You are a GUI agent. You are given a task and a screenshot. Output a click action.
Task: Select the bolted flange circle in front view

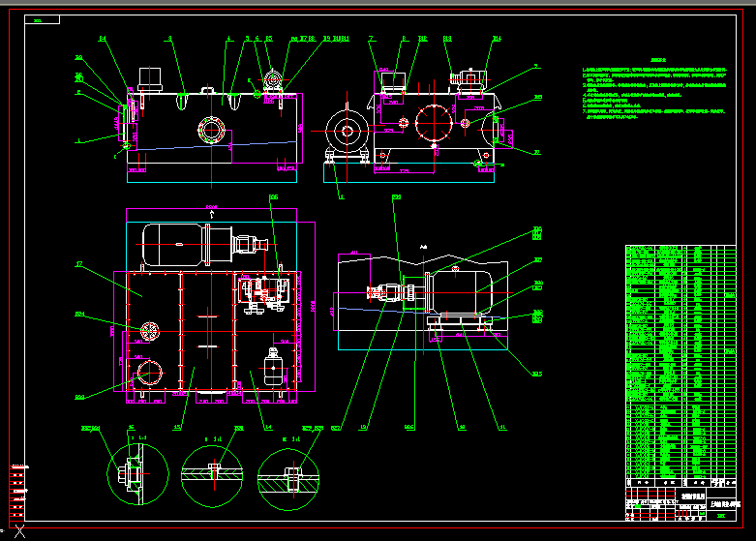pos(210,129)
